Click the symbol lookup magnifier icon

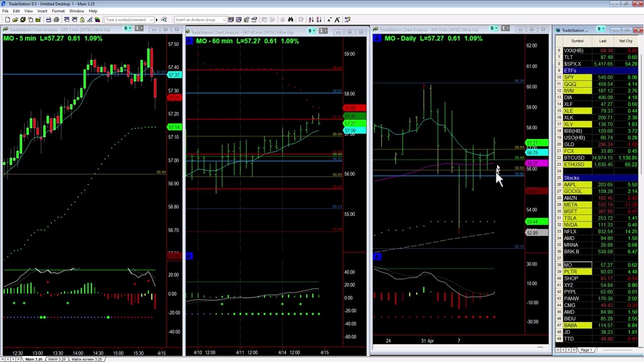[164, 20]
